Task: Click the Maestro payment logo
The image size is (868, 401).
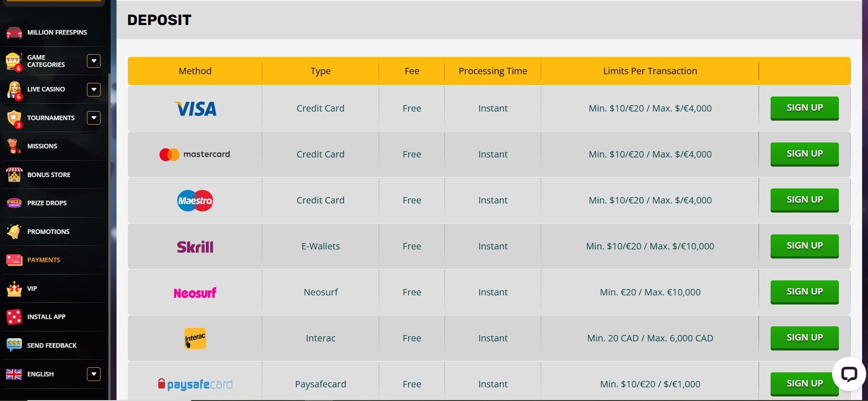Action: click(x=195, y=200)
